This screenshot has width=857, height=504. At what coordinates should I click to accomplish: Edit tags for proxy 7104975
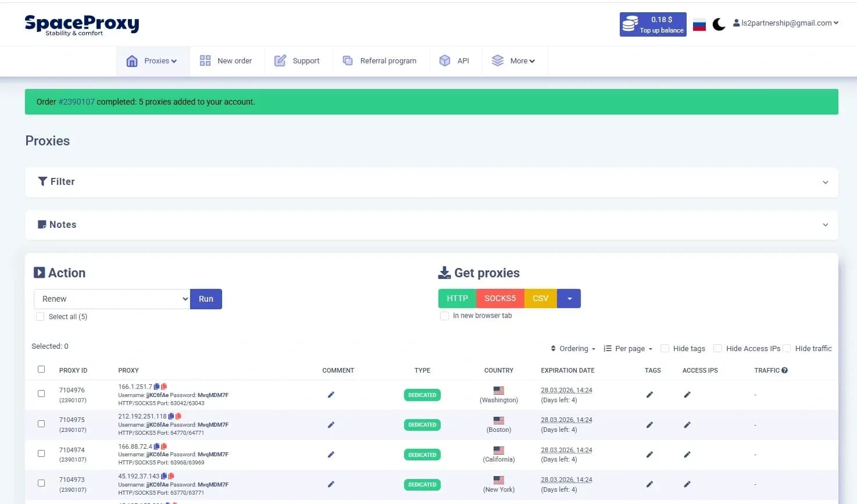(649, 424)
